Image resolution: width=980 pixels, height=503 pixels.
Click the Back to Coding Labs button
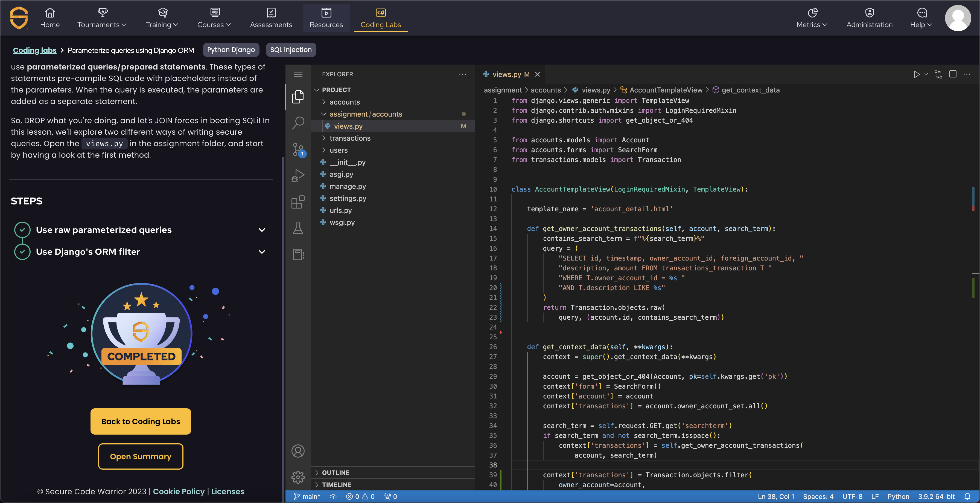[x=140, y=421]
